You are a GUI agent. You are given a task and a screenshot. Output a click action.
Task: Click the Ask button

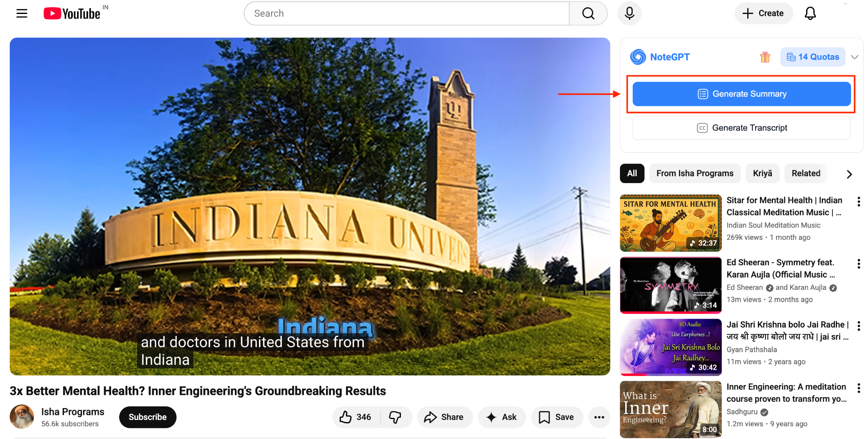502,417
